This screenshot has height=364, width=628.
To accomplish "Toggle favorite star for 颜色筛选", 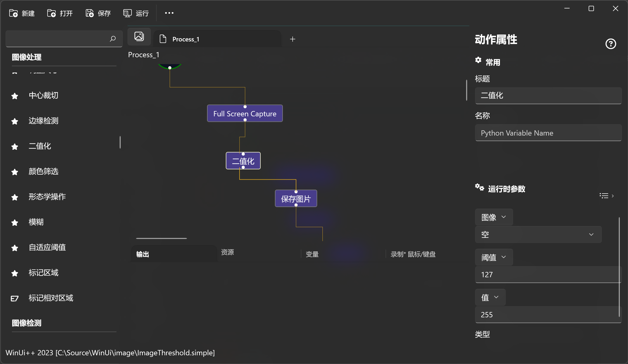I will tap(15, 172).
